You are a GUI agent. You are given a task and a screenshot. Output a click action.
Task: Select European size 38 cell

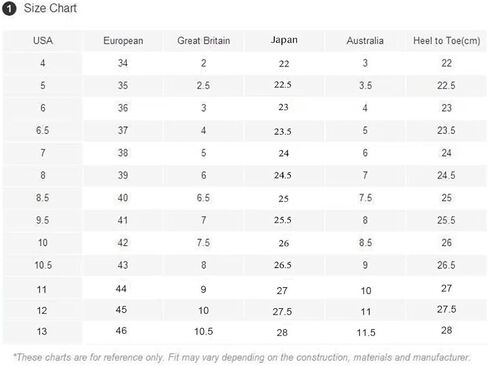point(123,153)
